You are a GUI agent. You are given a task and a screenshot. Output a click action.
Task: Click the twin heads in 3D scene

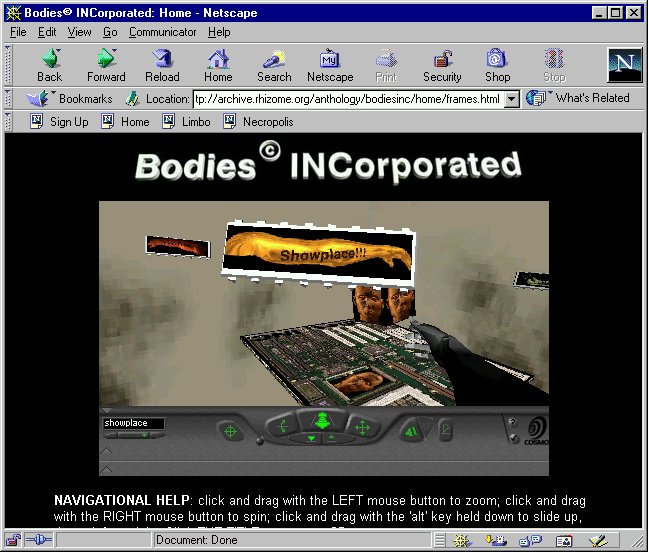click(x=384, y=304)
